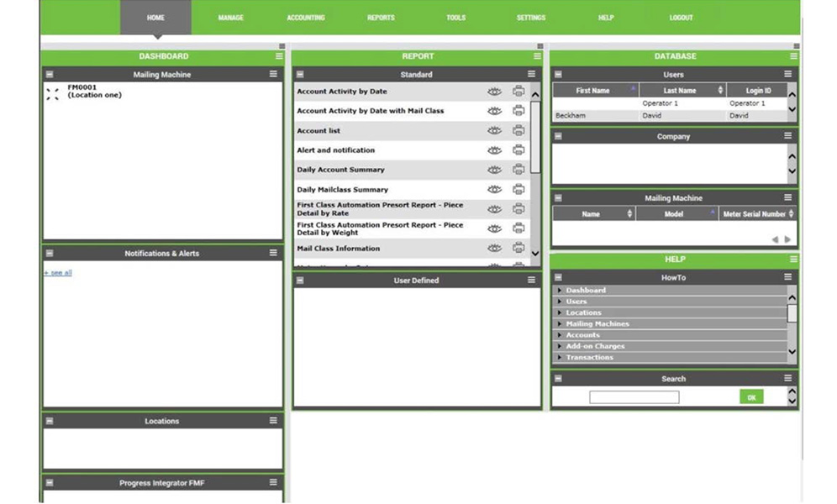837x504 pixels.
Task: Preview the Alert and notification report
Action: tap(494, 150)
